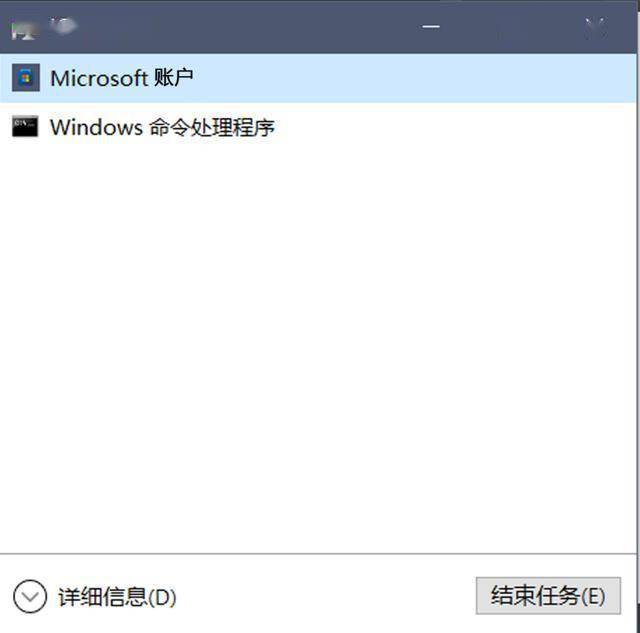The width and height of the screenshot is (640, 633).
Task: Click the Task Manager icon in the title bar
Action: pos(22,29)
